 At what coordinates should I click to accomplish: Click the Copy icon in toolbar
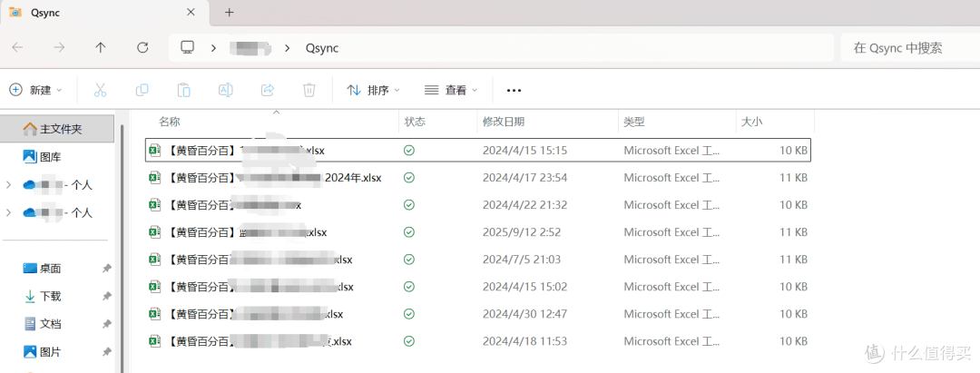[x=142, y=90]
